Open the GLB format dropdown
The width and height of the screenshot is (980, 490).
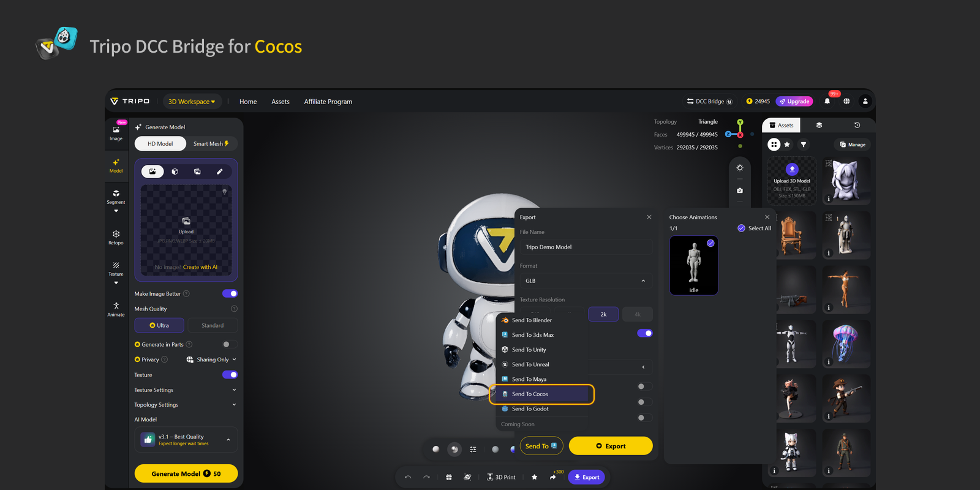(585, 281)
